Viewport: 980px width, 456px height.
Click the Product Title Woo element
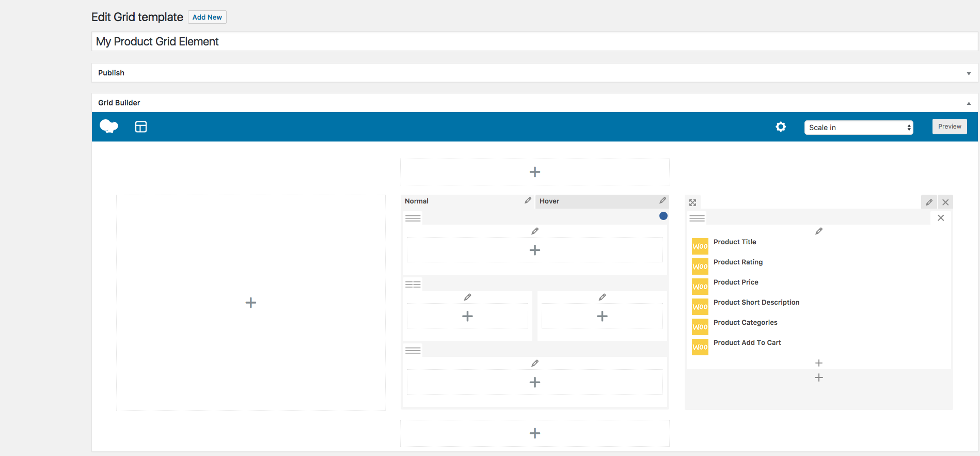(734, 242)
